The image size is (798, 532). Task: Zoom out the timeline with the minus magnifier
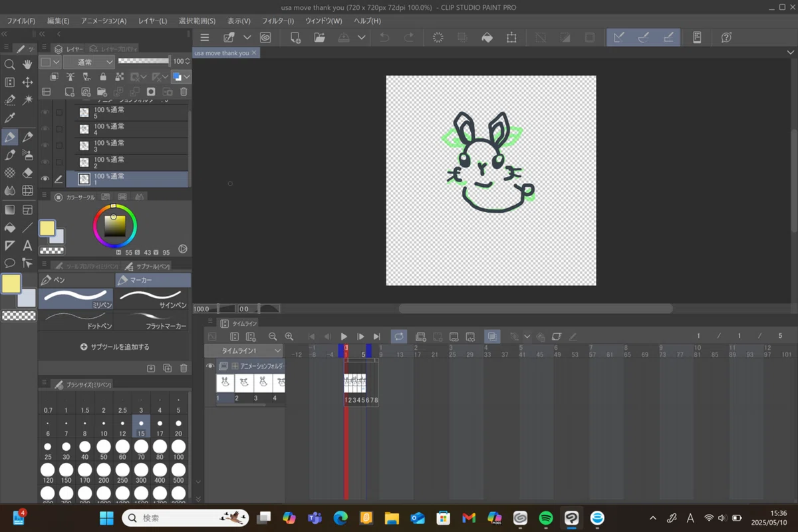273,336
